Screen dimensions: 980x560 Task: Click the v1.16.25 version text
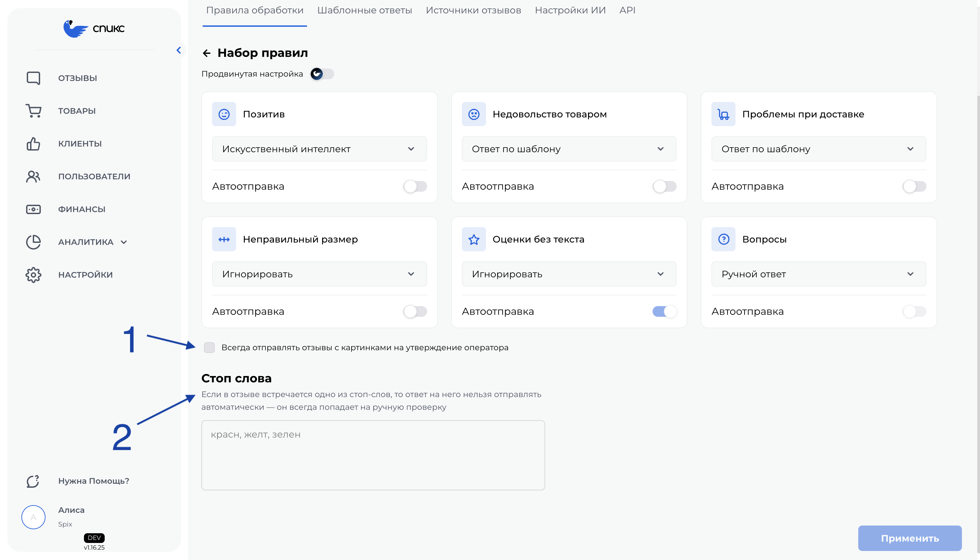tap(94, 547)
